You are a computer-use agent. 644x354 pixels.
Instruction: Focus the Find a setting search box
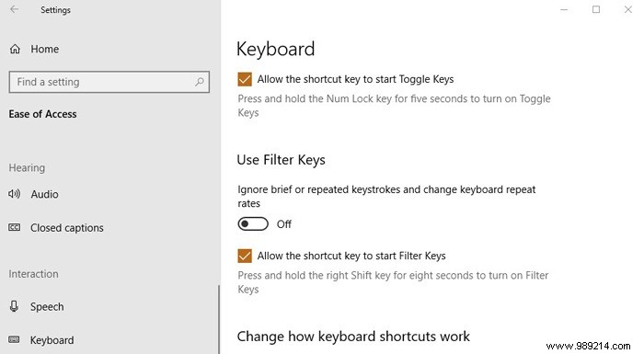109,82
